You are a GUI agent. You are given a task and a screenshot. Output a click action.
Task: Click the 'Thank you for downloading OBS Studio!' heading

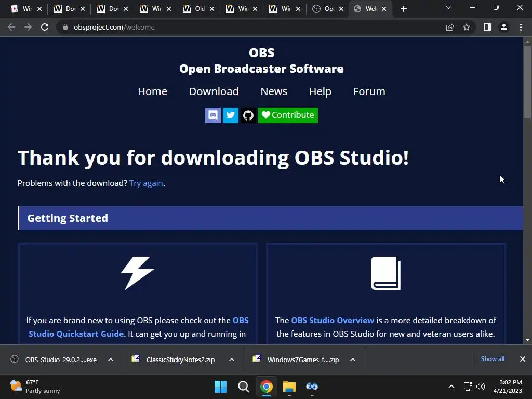click(x=213, y=157)
